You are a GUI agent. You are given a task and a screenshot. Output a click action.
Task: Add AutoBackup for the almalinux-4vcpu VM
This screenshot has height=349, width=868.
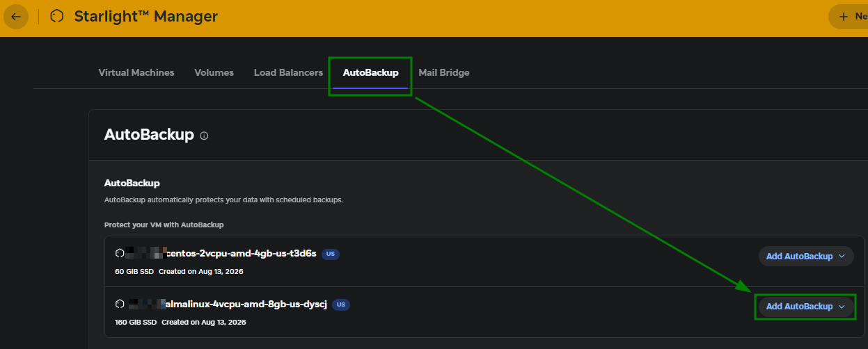click(806, 307)
